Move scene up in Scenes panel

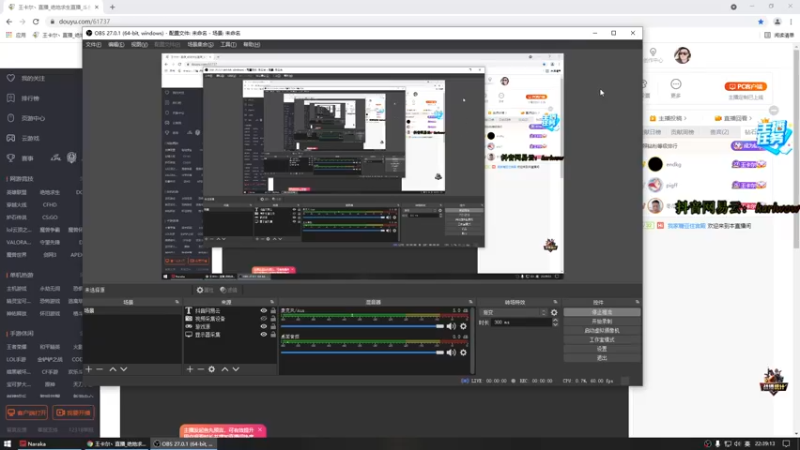click(x=113, y=369)
